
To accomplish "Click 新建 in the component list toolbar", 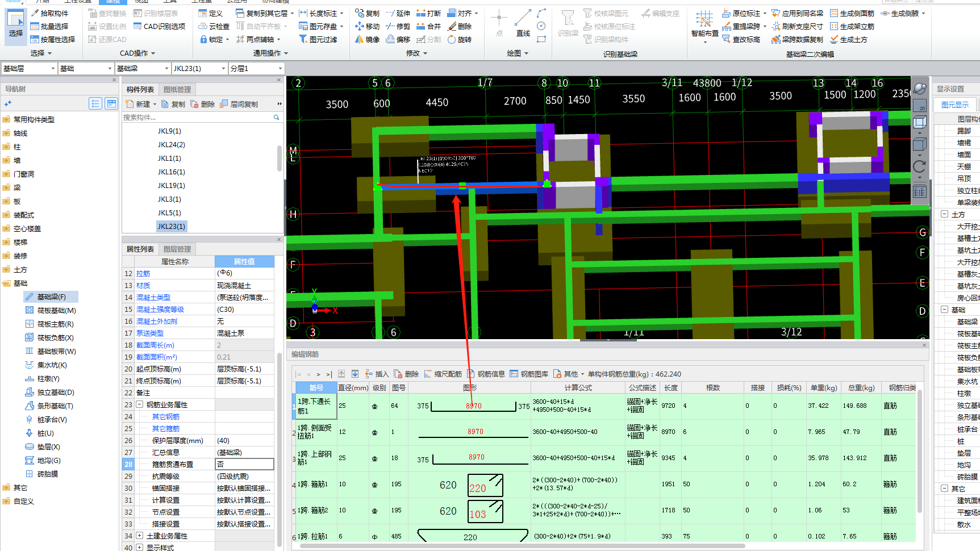I will tap(141, 105).
